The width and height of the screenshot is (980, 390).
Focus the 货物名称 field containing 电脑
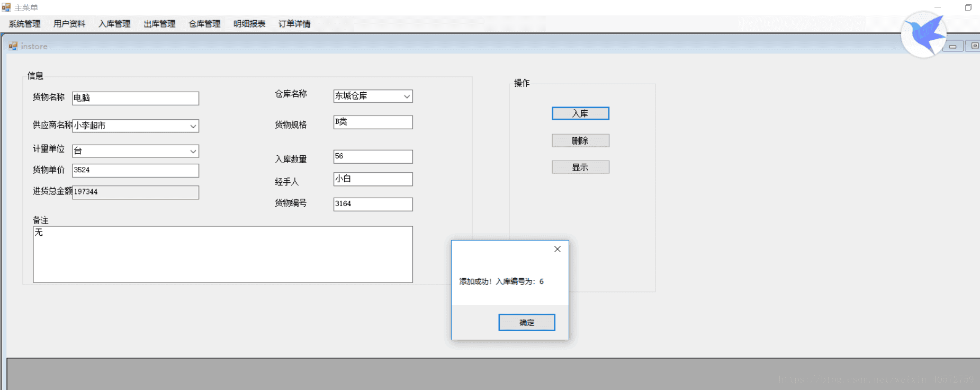coord(136,98)
